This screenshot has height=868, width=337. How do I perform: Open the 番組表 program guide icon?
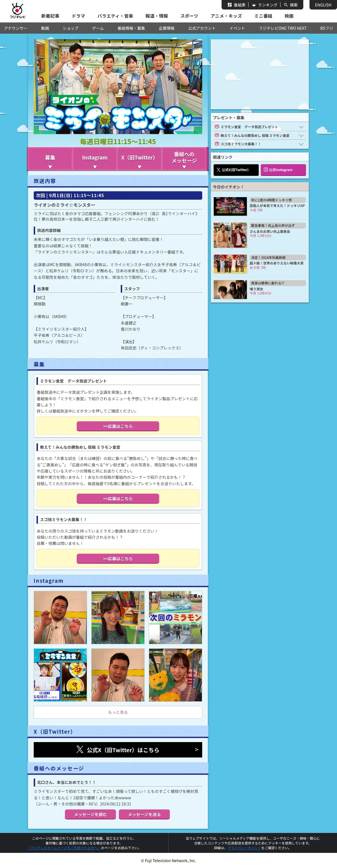tap(230, 5)
